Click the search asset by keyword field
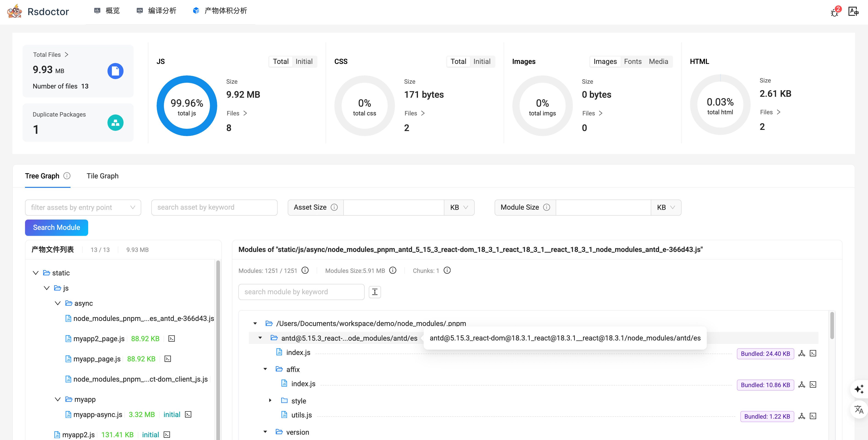The image size is (868, 440). [x=214, y=207]
